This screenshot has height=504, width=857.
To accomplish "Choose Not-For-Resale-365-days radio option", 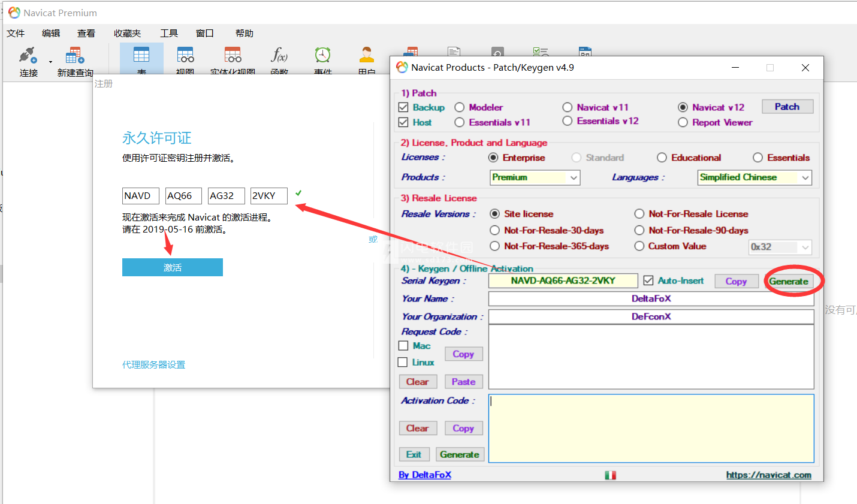I will point(494,246).
